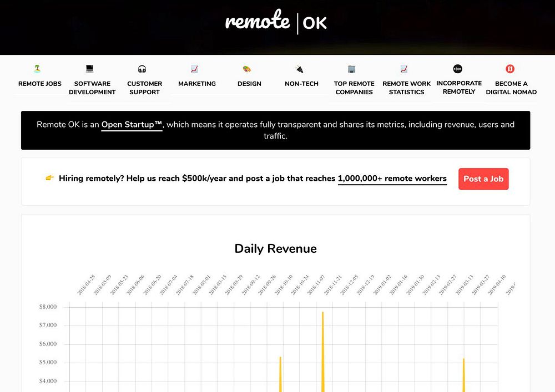Click the palm tree Remote Jobs icon

coord(37,69)
